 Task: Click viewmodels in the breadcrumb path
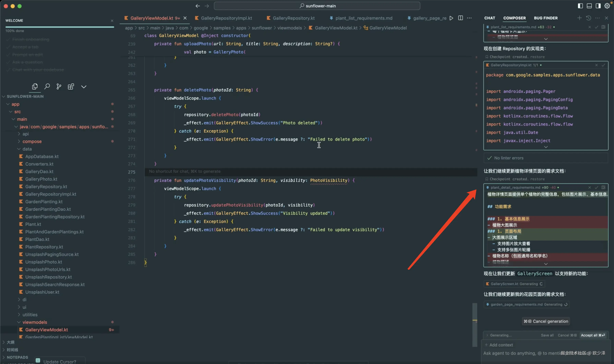290,28
